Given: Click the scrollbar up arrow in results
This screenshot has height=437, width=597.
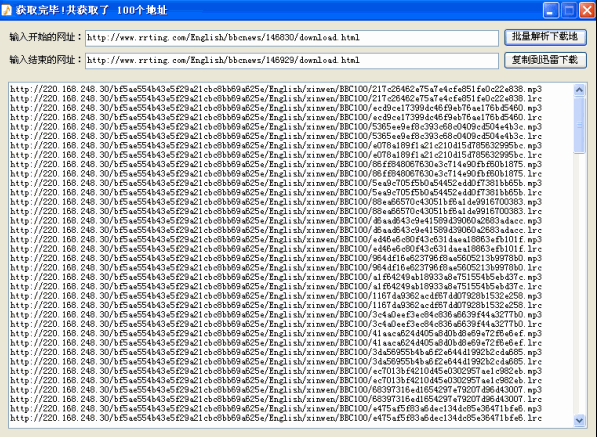Looking at the screenshot, I should coord(579,90).
